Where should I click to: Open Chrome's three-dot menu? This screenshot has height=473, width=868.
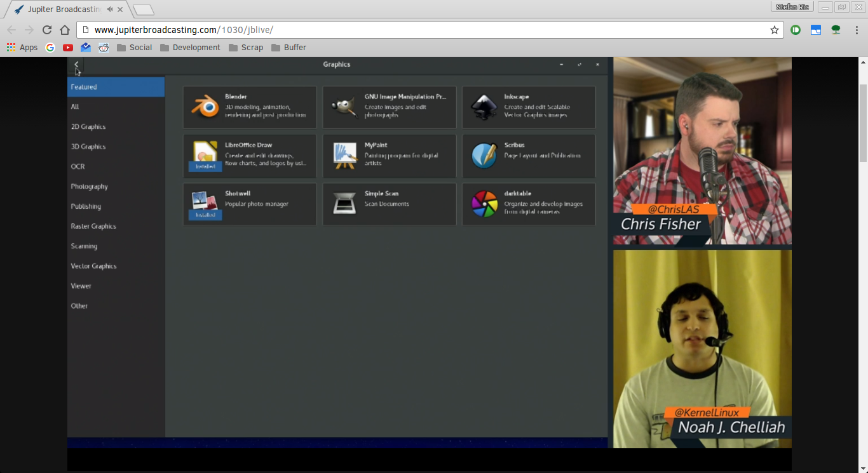click(x=856, y=30)
